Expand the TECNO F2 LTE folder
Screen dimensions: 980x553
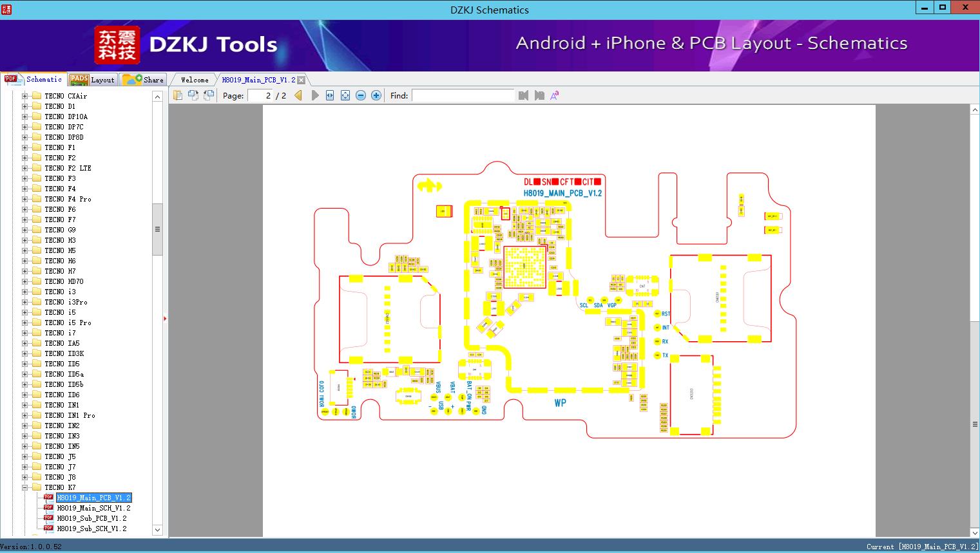24,168
